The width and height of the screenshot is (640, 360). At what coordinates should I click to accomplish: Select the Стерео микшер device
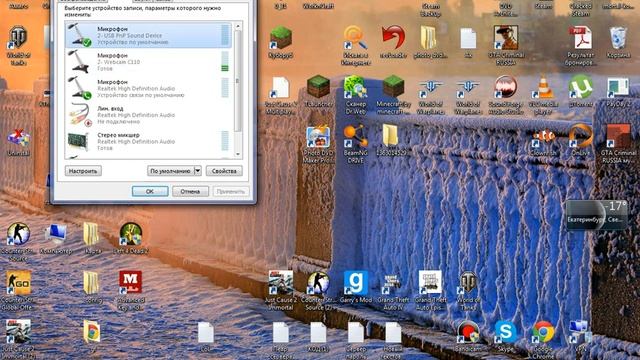[148, 141]
